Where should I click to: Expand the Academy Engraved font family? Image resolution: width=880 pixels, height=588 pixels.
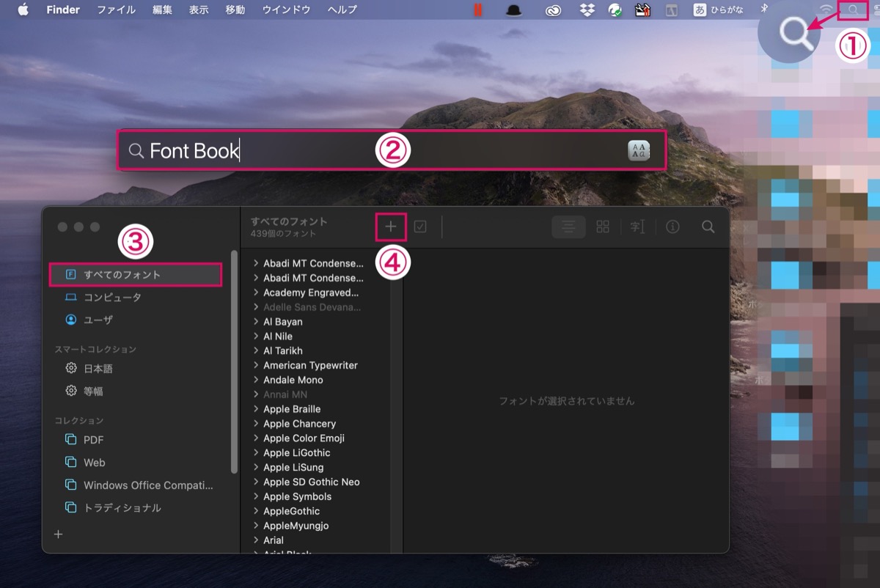(255, 293)
